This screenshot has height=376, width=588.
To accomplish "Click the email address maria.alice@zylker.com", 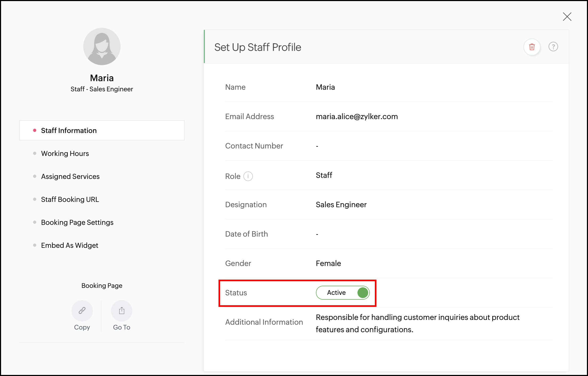I will point(357,116).
